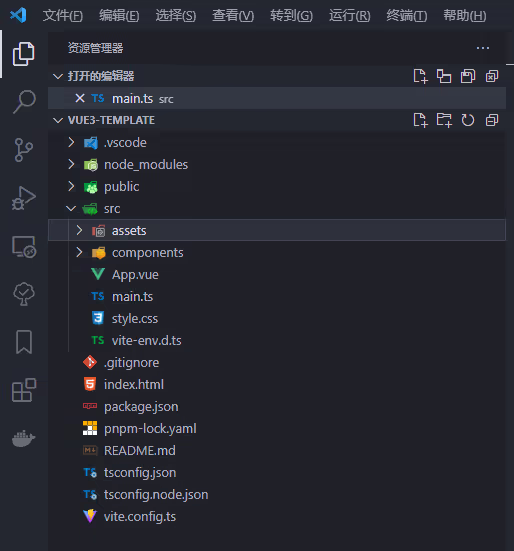Open package.json file

[x=141, y=407]
